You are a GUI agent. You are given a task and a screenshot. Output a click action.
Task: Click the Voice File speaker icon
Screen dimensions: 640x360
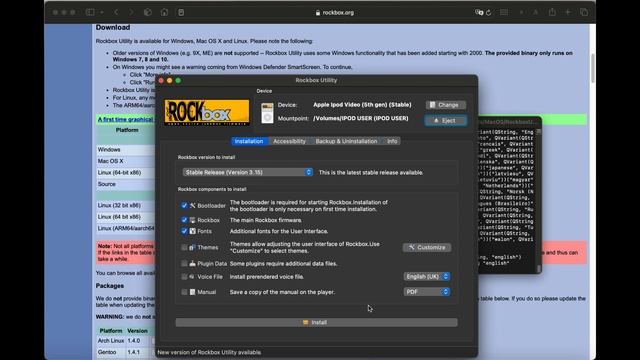tap(192, 277)
